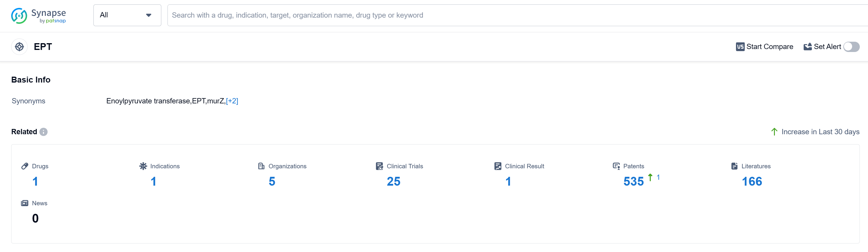The width and height of the screenshot is (868, 252).
Task: Click the Organizations building icon
Action: tap(261, 166)
